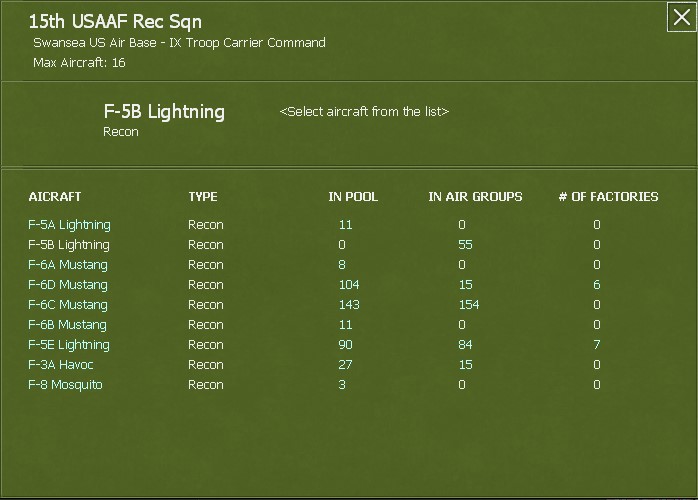Click the F-6C Mustang entry
The image size is (698, 500).
point(67,305)
